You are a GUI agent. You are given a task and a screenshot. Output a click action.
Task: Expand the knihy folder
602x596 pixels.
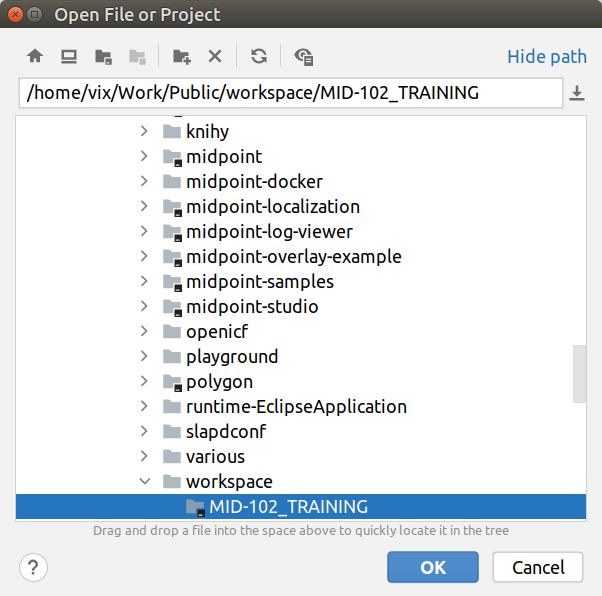tap(144, 131)
